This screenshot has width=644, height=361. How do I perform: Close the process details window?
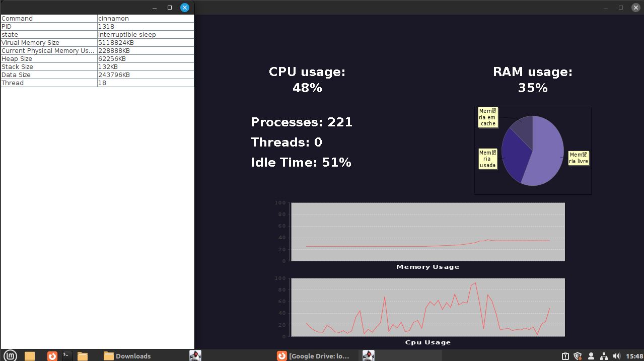185,8
